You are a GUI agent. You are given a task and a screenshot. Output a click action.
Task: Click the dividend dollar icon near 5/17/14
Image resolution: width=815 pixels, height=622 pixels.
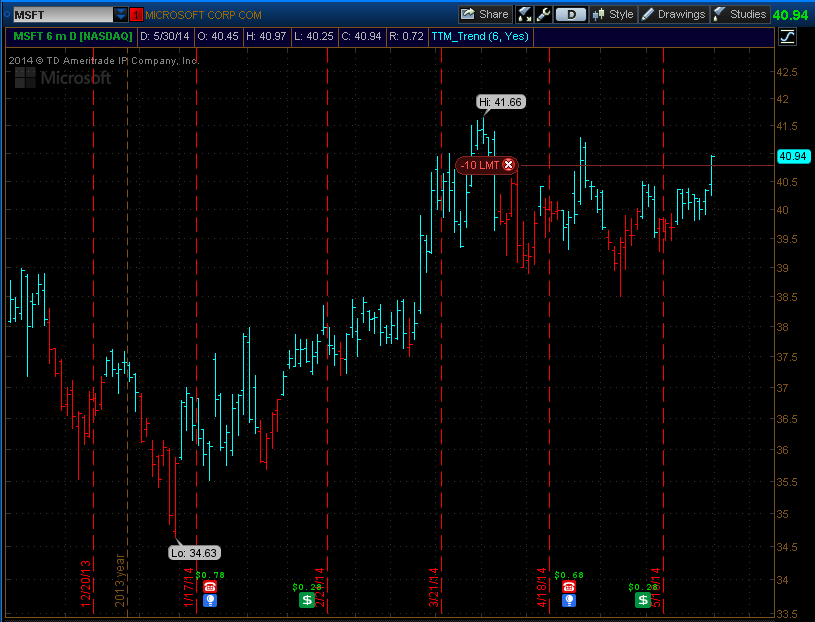pos(643,600)
